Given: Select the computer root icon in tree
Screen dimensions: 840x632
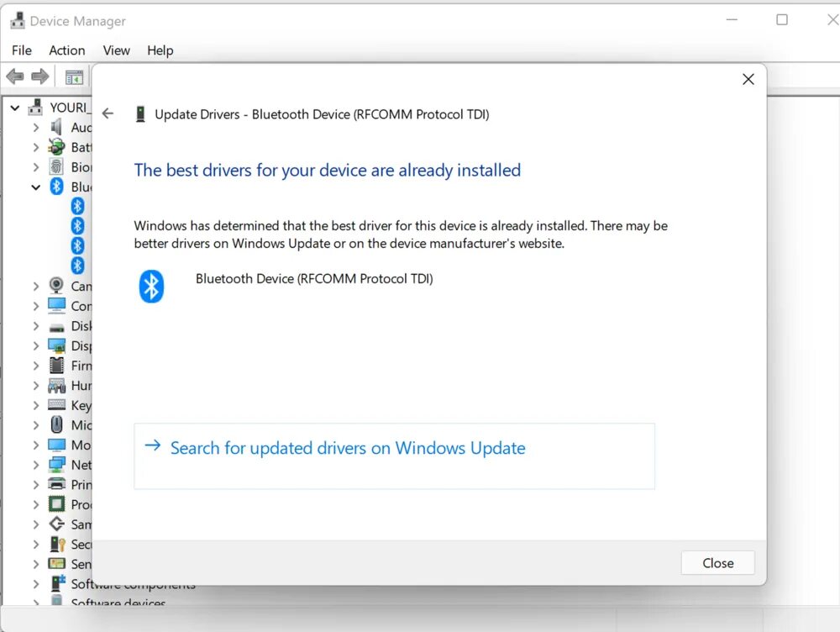Looking at the screenshot, I should click(35, 107).
